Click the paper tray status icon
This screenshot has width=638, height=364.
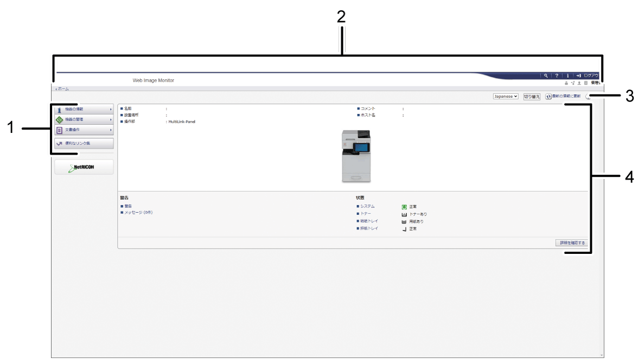[404, 221]
